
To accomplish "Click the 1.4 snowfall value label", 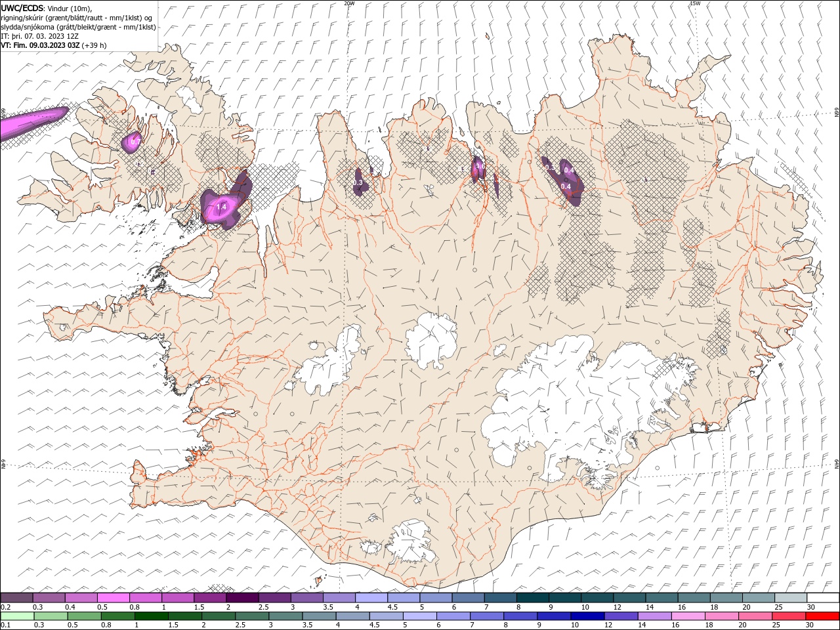I will coord(222,207).
